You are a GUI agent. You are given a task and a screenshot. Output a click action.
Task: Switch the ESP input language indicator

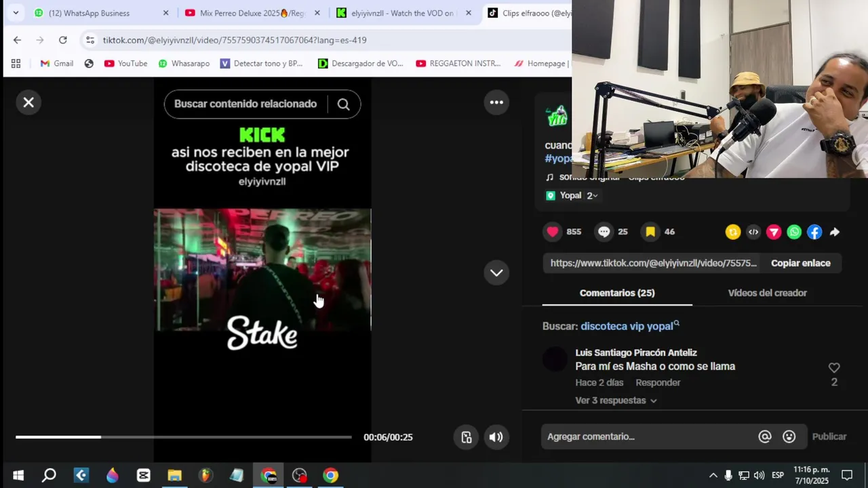coord(778,475)
